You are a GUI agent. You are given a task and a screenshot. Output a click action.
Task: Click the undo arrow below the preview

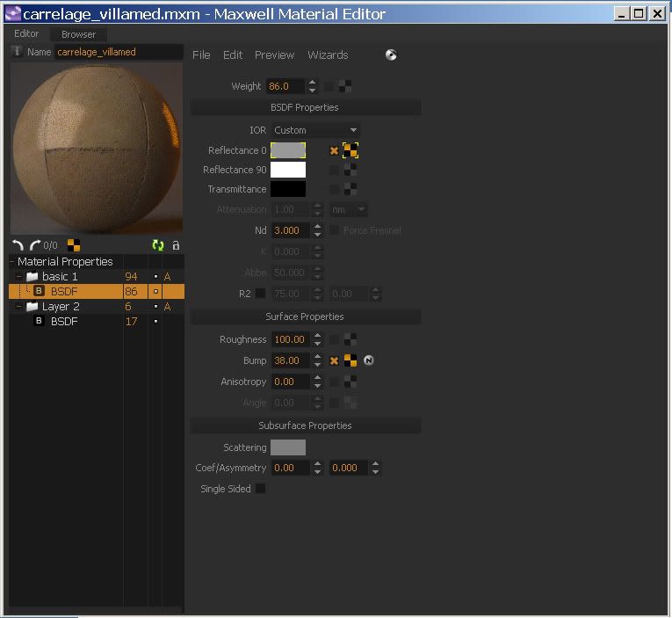pos(18,245)
